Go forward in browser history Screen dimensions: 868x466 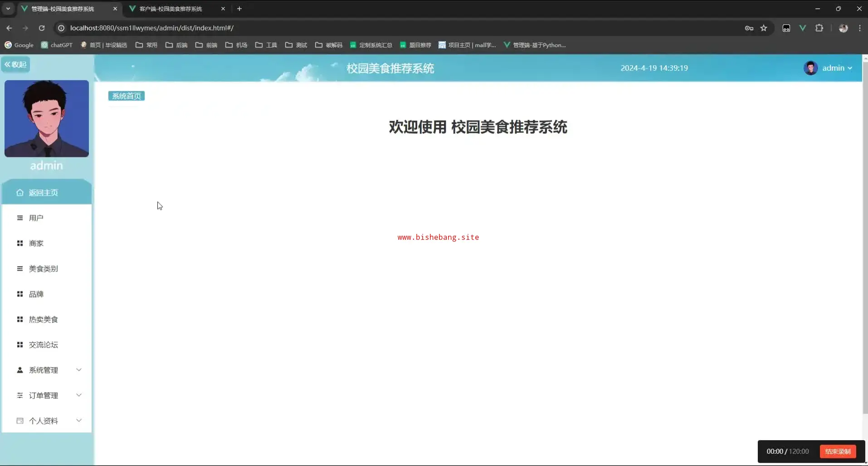point(25,28)
